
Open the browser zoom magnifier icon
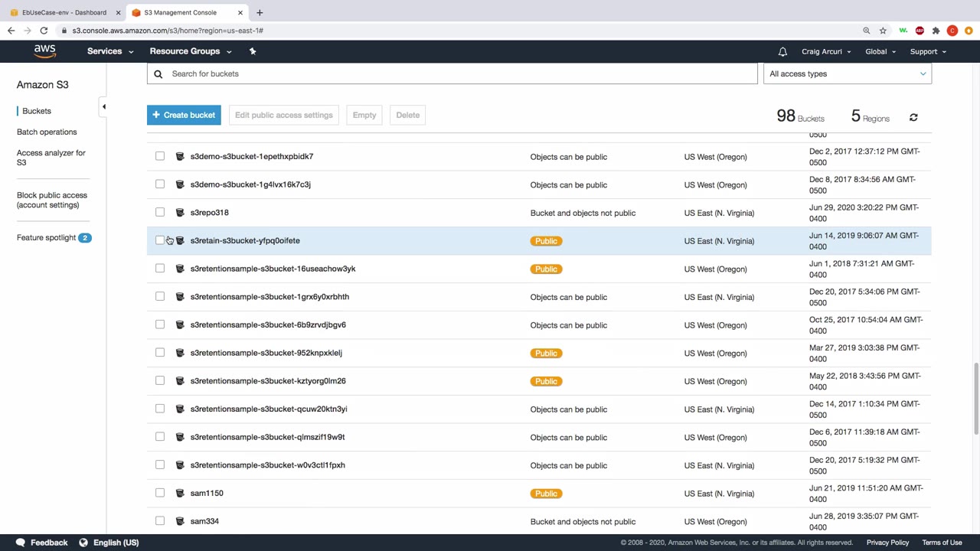(x=867, y=31)
